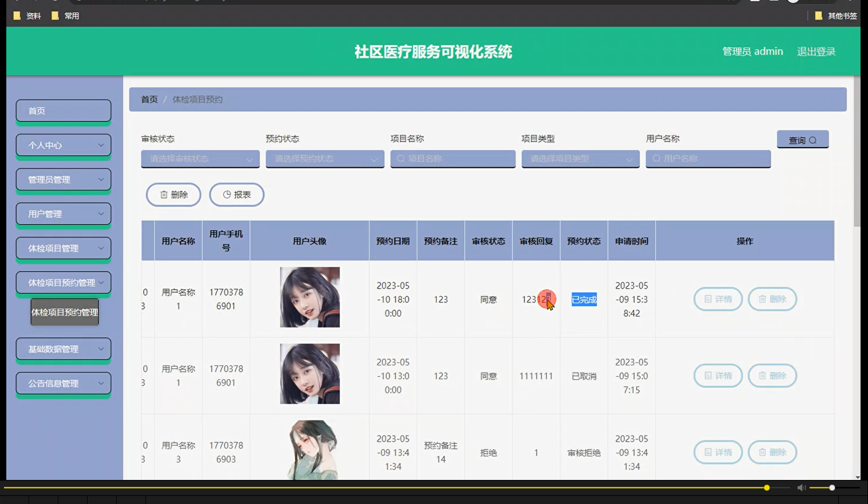Viewport: 868px width, 504px height.
Task: Open the 其他书签 folder icon
Action: pos(819,15)
